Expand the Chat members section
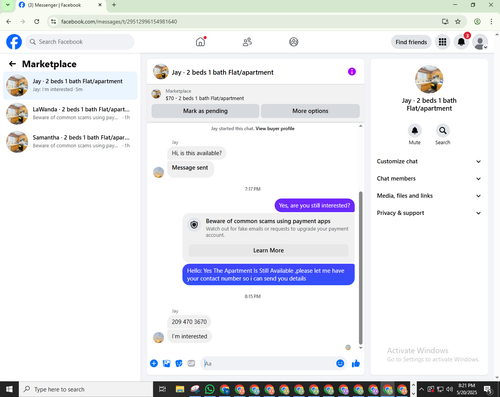This screenshot has height=397, width=500. click(429, 179)
